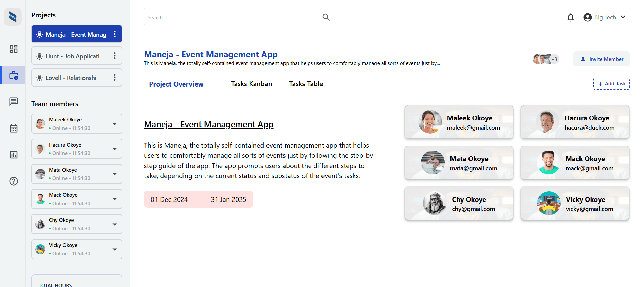644x287 pixels.
Task: Click the Invite Member button
Action: coord(601,59)
